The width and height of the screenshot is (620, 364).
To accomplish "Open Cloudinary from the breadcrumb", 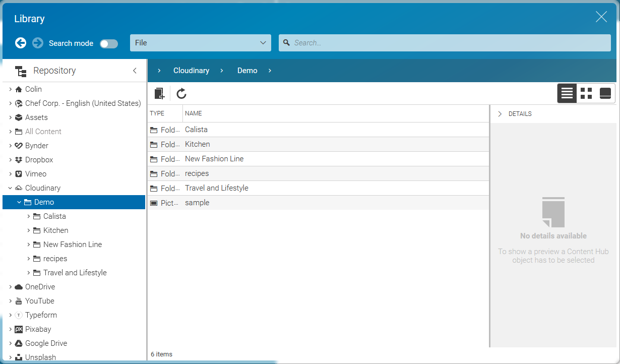I will [x=191, y=71].
